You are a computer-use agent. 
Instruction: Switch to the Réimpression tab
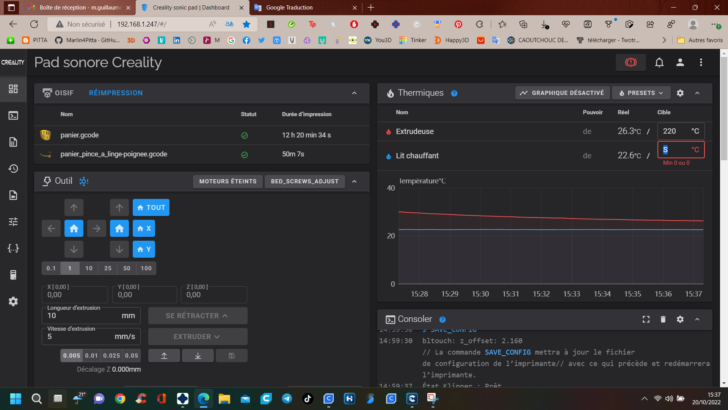[x=116, y=93]
